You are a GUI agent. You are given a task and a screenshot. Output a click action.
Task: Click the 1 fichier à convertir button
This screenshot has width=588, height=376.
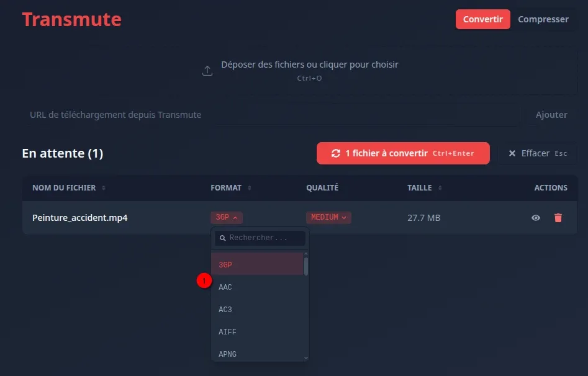tap(403, 153)
